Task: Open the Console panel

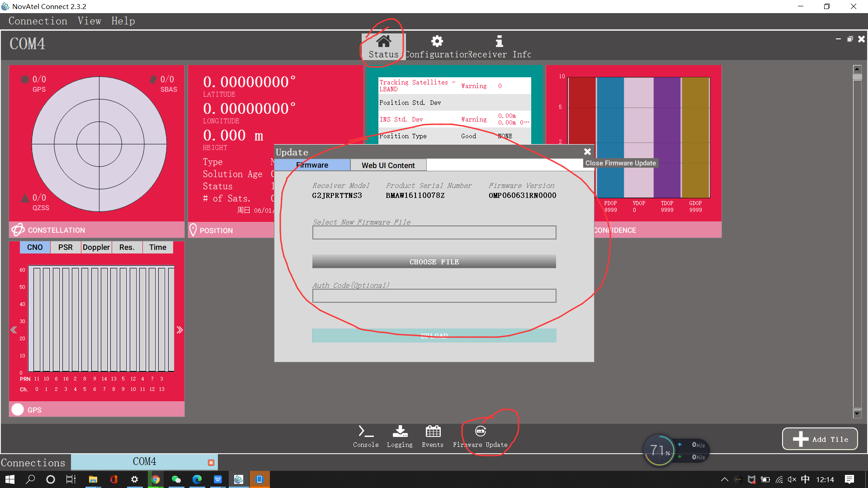Action: coord(365,435)
